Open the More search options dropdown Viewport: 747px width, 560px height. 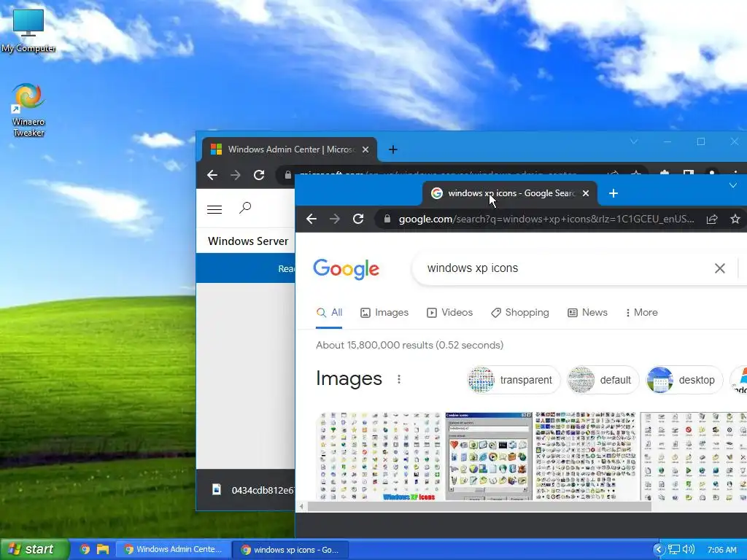click(x=642, y=313)
